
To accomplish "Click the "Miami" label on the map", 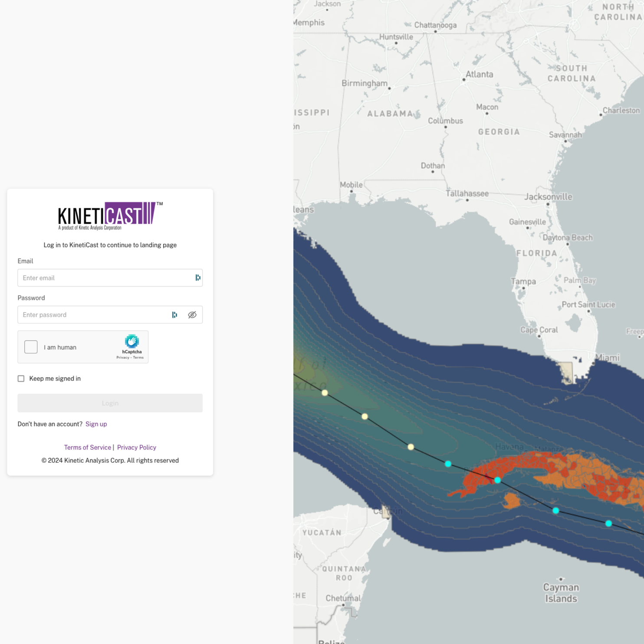I will [608, 358].
